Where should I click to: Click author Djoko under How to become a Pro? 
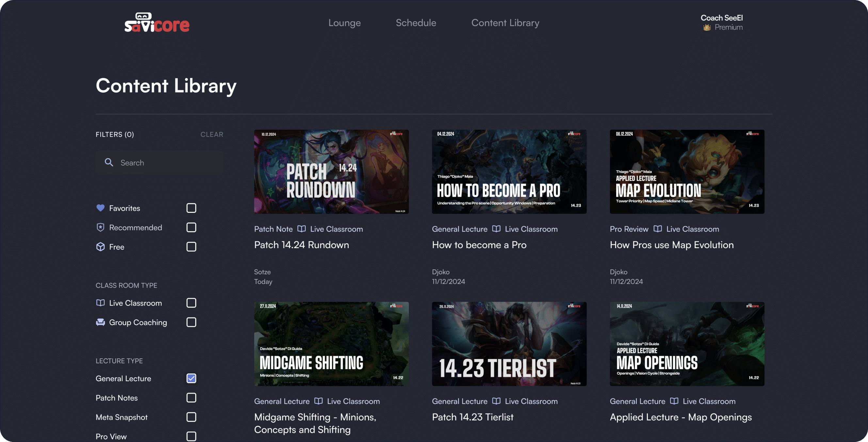441,272
